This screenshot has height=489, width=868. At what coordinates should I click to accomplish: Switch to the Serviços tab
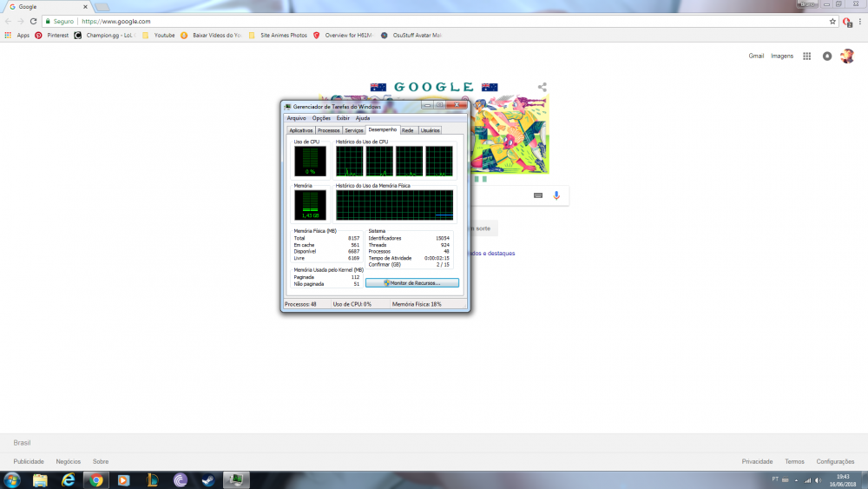point(354,130)
